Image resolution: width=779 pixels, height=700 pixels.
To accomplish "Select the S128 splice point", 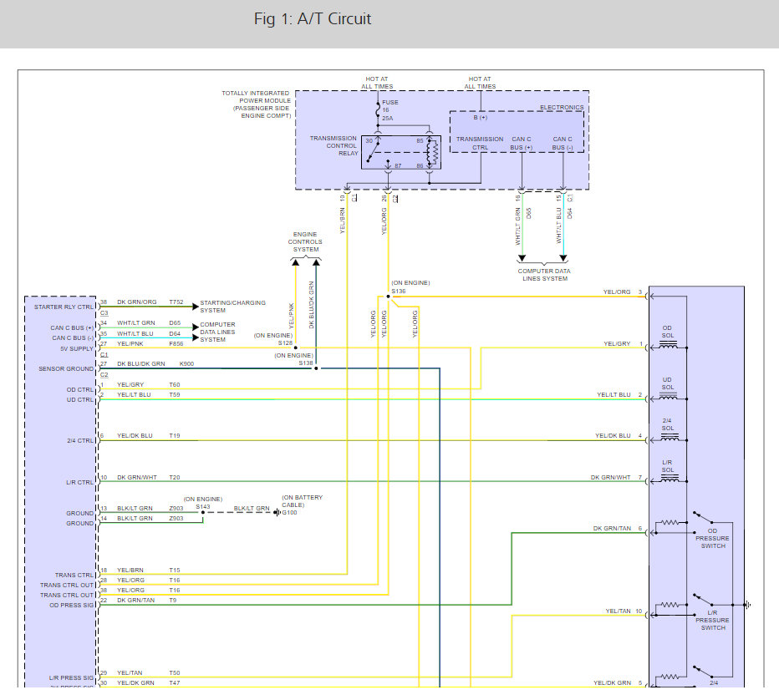I will 295,347.
